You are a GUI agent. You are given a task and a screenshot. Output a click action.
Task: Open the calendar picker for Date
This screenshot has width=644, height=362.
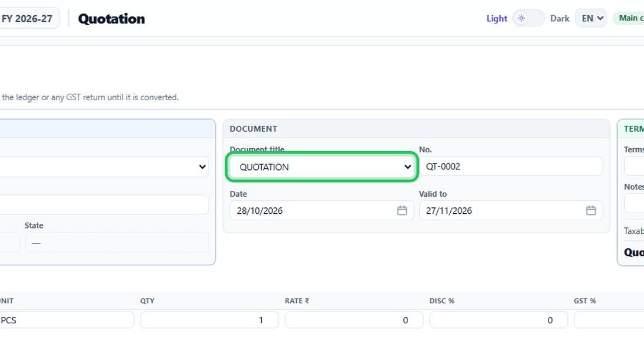tap(402, 211)
